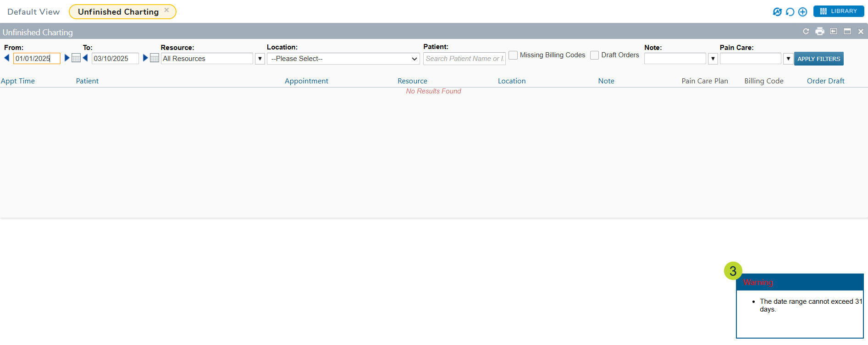This screenshot has height=345, width=868.
Task: Enable Missing Billing Codes checkbox
Action: [513, 55]
